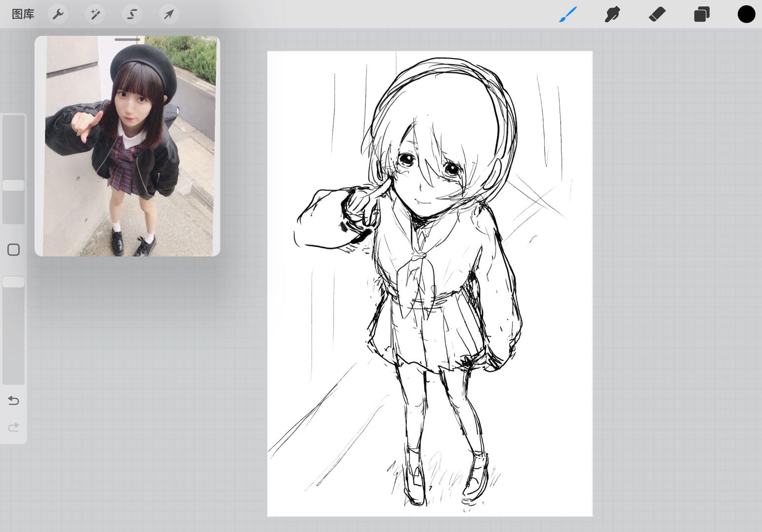Open the 图库 gallery
Image resolution: width=762 pixels, height=532 pixels.
[23, 14]
